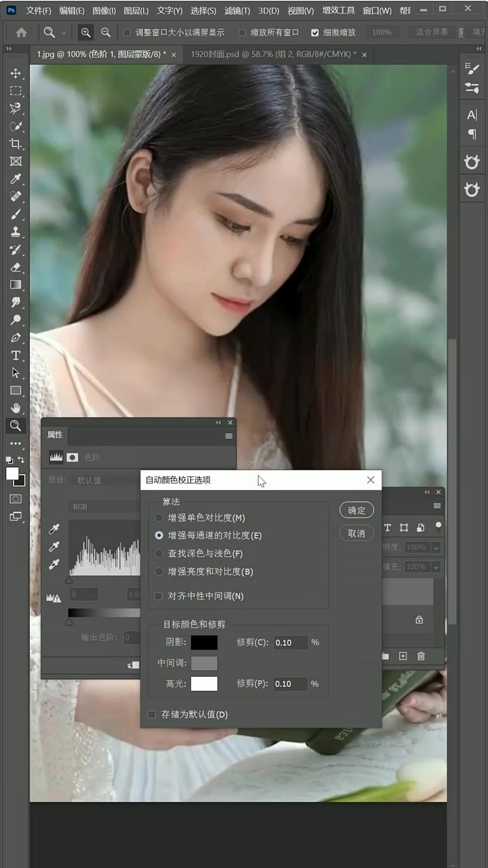Viewport: 488px width, 868px height.
Task: Select 查找深色与浅色(F) radio option
Action: coord(159,553)
